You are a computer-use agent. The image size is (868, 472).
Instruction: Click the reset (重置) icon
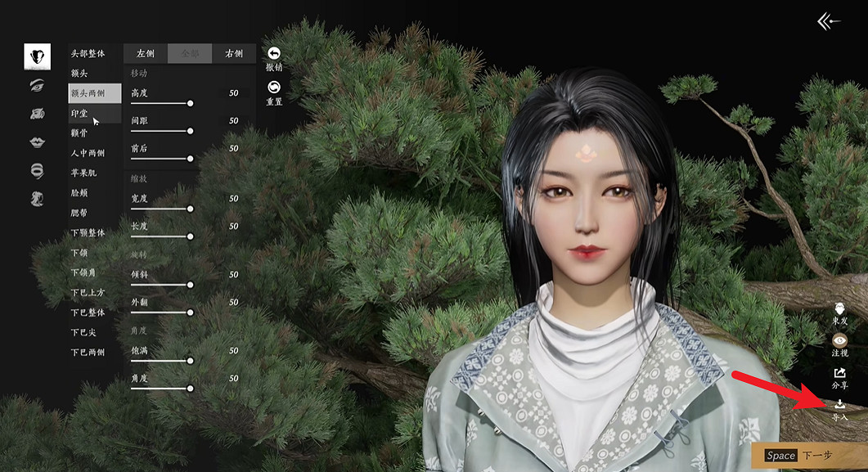click(274, 88)
